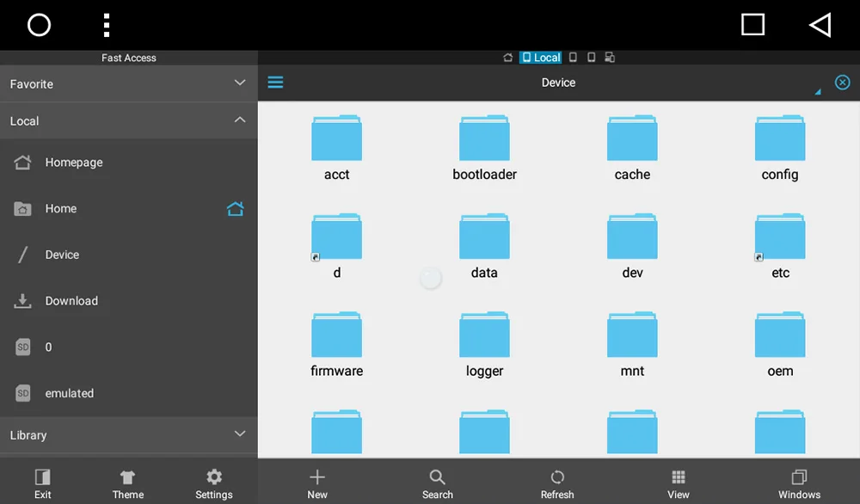
Task: Open the acct folder
Action: coord(337,148)
